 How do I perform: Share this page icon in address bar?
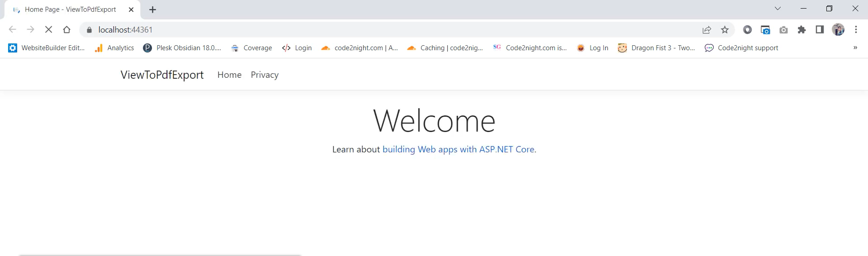tap(707, 30)
